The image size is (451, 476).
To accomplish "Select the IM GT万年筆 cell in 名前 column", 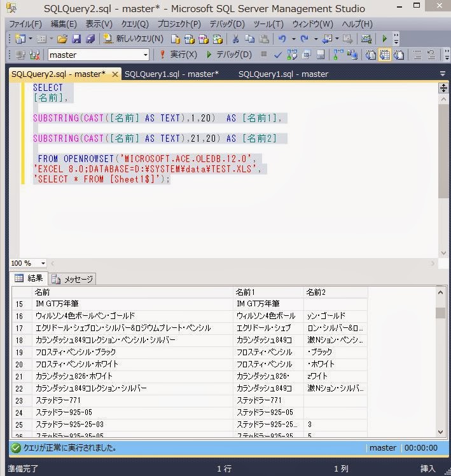I will point(132,304).
